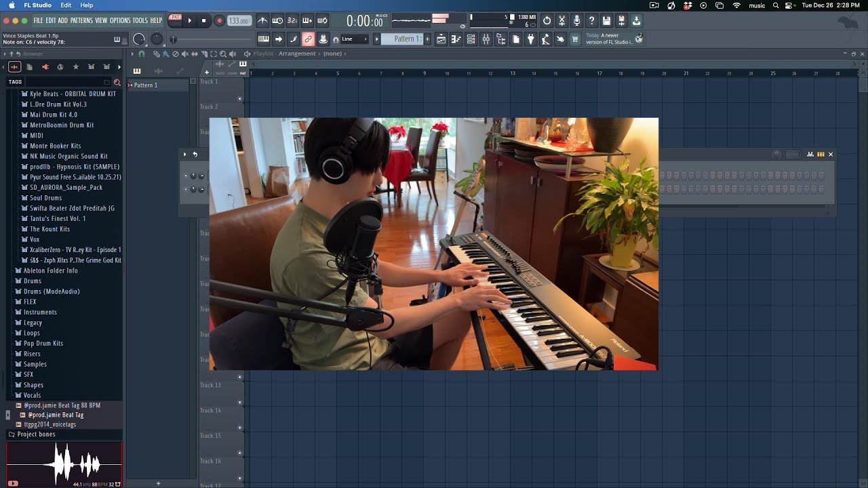Select the playlist playback speaker tool
The width and height of the screenshot is (868, 488).
[233, 54]
